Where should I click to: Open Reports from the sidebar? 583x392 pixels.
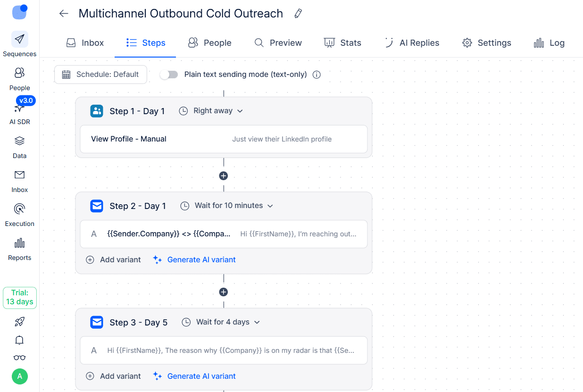pyautogui.click(x=19, y=249)
